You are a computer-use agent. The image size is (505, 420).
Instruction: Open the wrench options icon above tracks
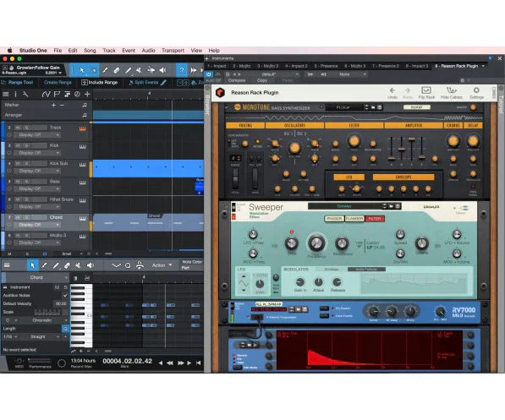(25, 95)
